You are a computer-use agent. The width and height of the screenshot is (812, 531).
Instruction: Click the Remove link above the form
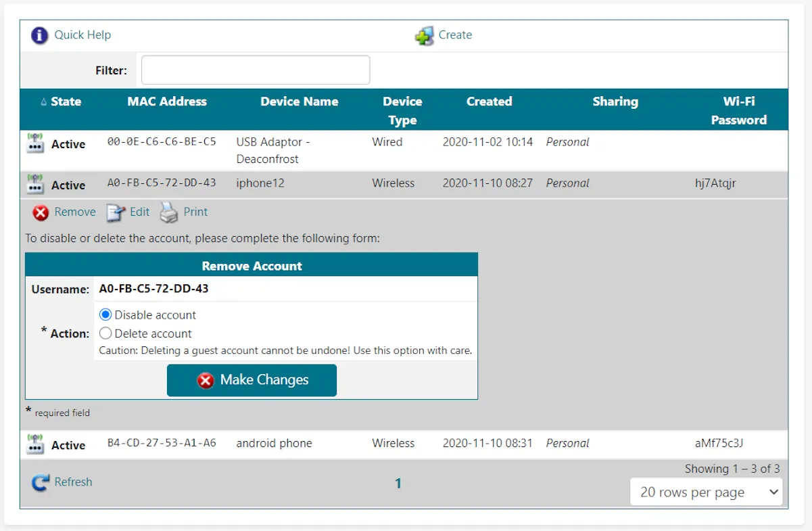point(75,212)
